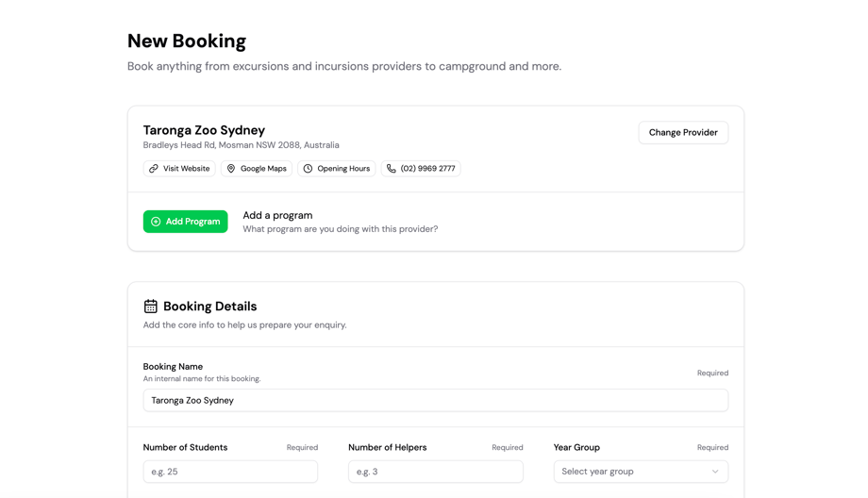Click into the Number of Helpers field

pos(435,472)
